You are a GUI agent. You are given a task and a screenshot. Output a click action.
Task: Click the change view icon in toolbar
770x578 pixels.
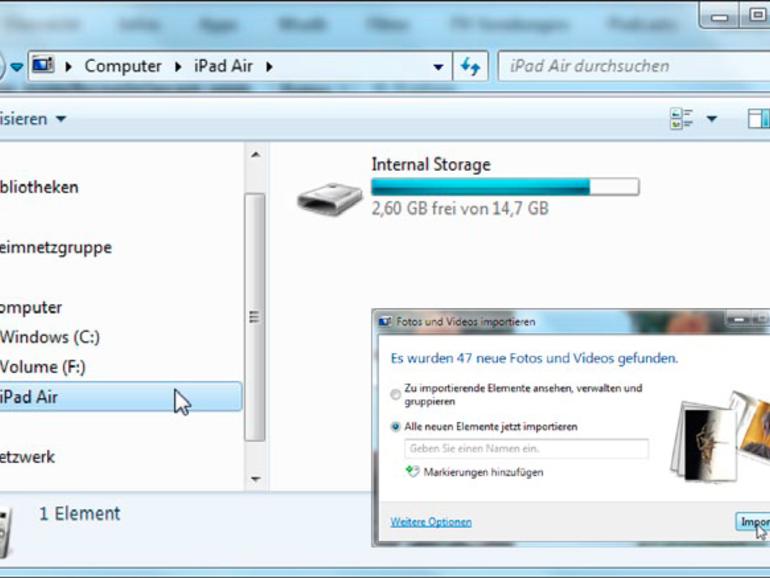(682, 119)
